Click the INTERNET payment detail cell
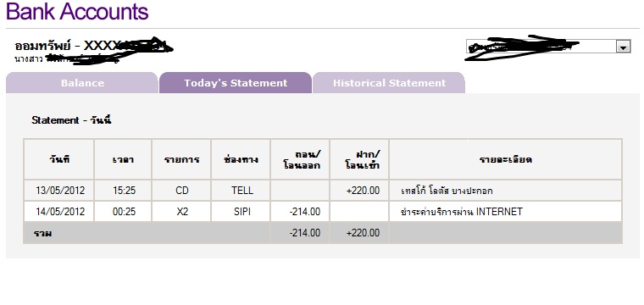644x305 pixels. [506, 212]
